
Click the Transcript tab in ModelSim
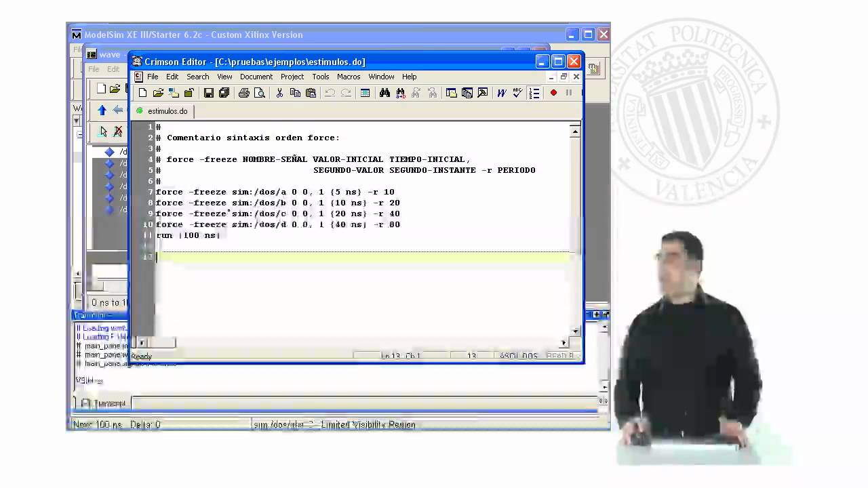pyautogui.click(x=104, y=403)
